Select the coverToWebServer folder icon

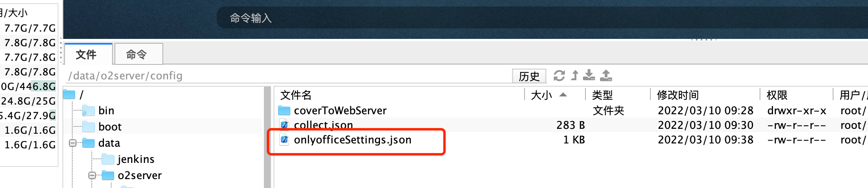point(284,111)
